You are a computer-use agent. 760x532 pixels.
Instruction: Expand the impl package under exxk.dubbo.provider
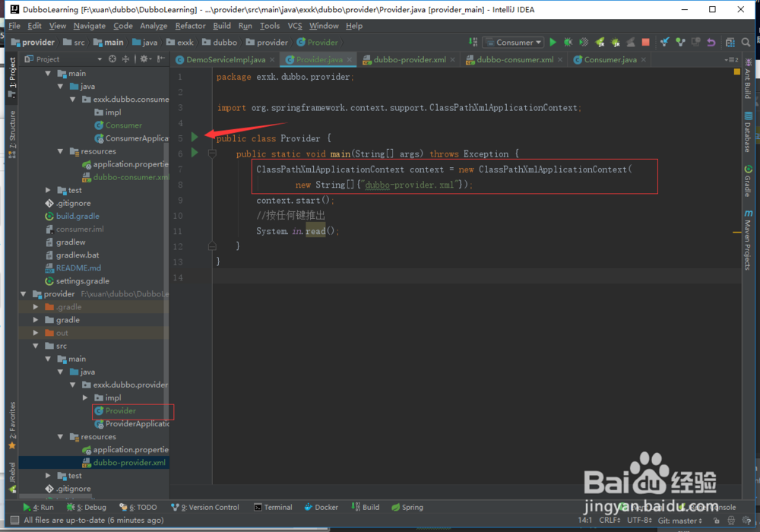85,397
